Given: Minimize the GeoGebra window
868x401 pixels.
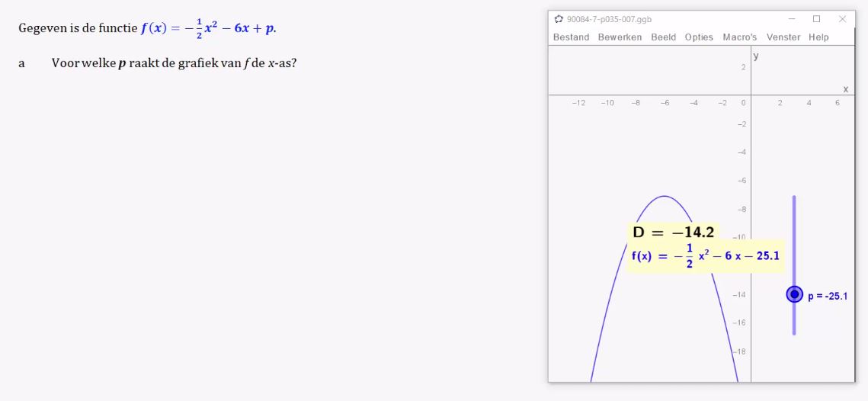Looking at the screenshot, I should [x=792, y=19].
